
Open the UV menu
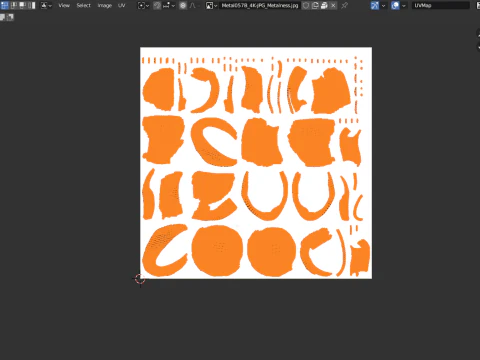click(x=121, y=5)
